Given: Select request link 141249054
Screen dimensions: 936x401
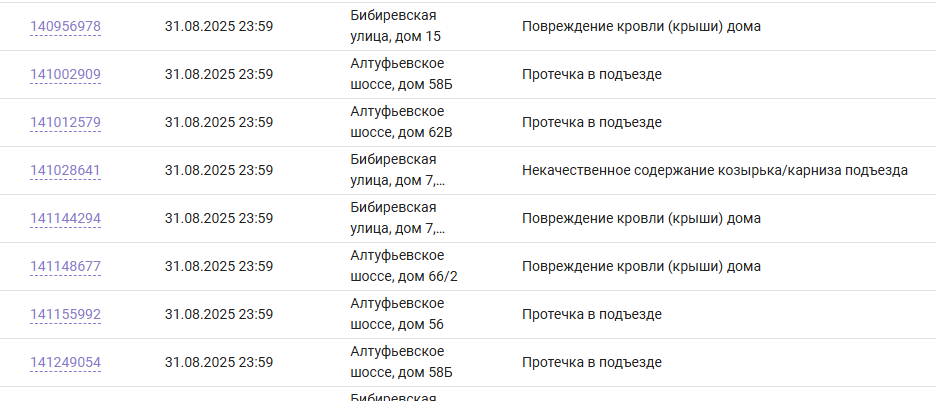Looking at the screenshot, I should (65, 362).
